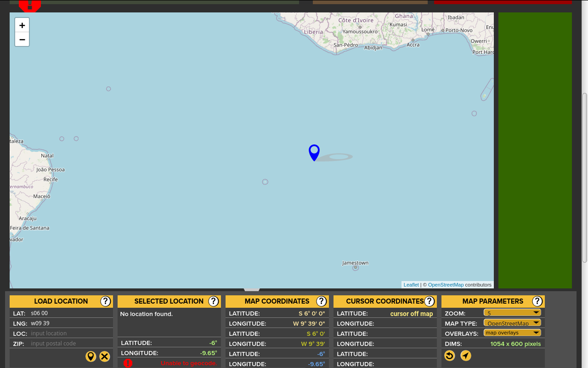
Task: Click the 'No location found.' message
Action: [x=147, y=314]
